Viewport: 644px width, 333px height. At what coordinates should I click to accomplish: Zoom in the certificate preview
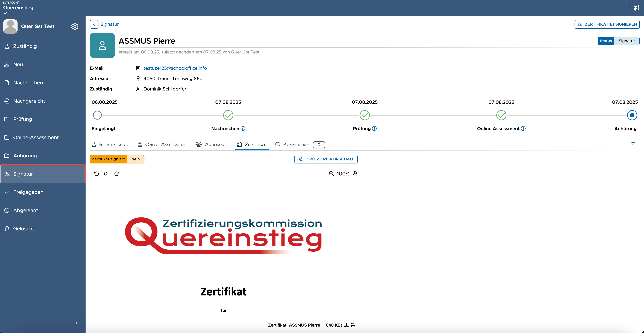point(355,174)
